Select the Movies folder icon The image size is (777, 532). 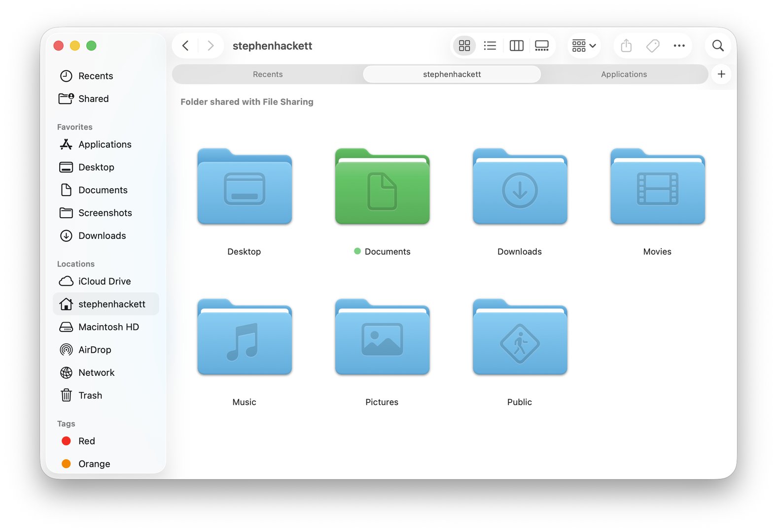[x=657, y=186]
